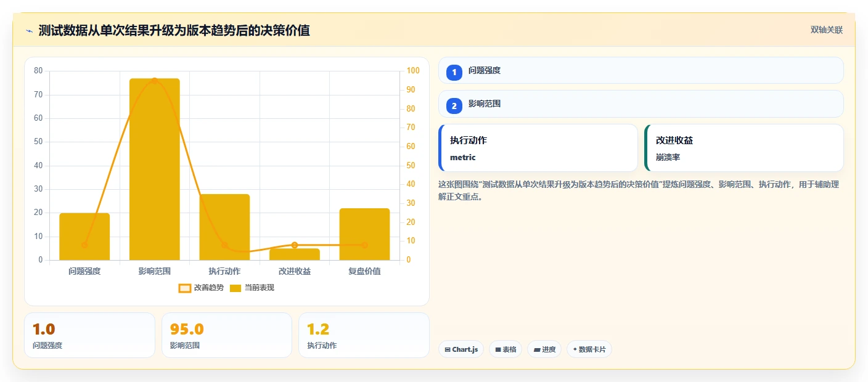Click the metric text in 执行动作 card
868x382 pixels.
[463, 157]
